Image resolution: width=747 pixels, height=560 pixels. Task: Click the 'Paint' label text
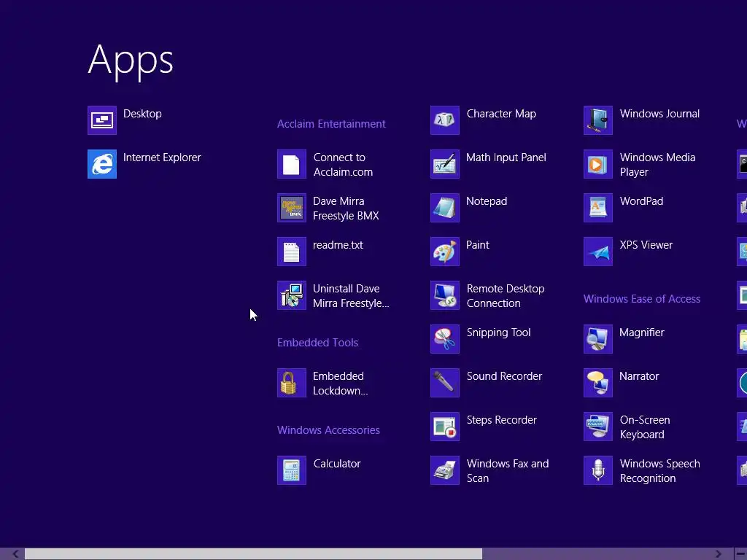477,245
